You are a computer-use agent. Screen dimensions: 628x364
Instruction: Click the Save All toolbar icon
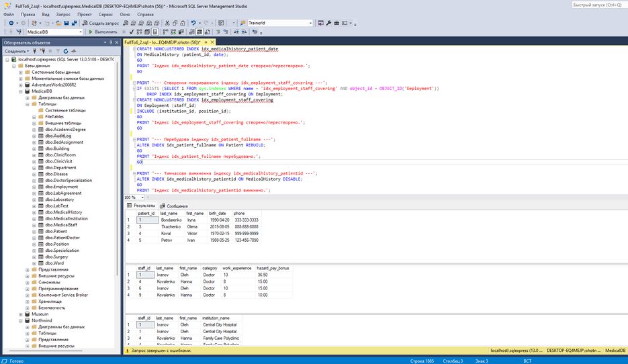click(74, 23)
